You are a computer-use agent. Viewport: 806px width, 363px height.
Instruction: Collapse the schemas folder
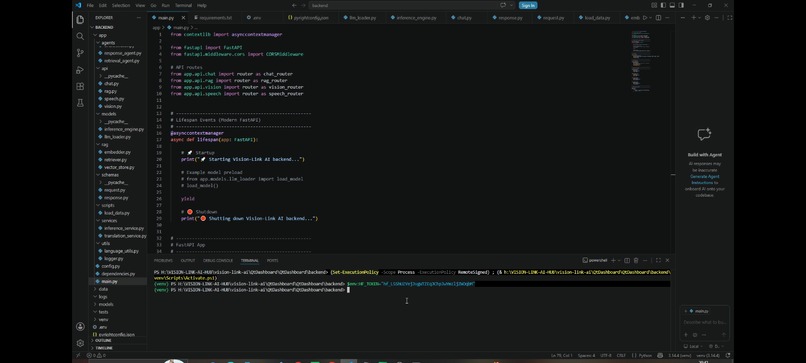click(x=118, y=175)
